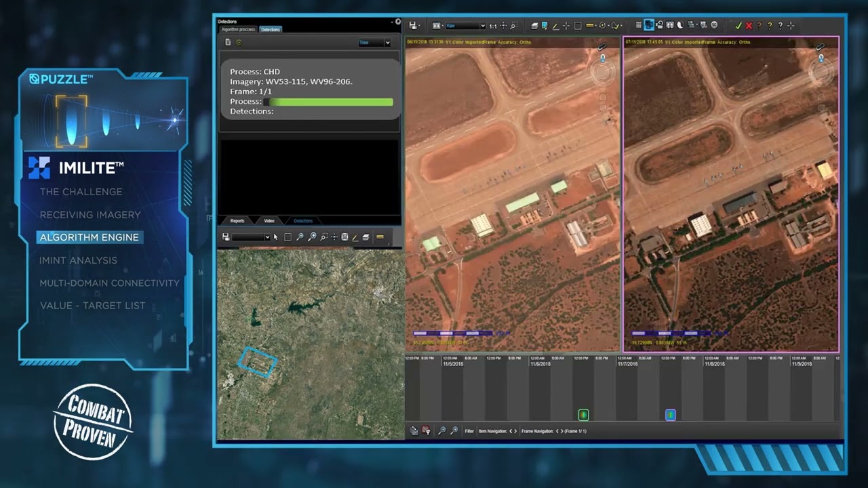Select the pencil draw tool in the top toolbar
Screen dimensions: 868x488
(555, 26)
